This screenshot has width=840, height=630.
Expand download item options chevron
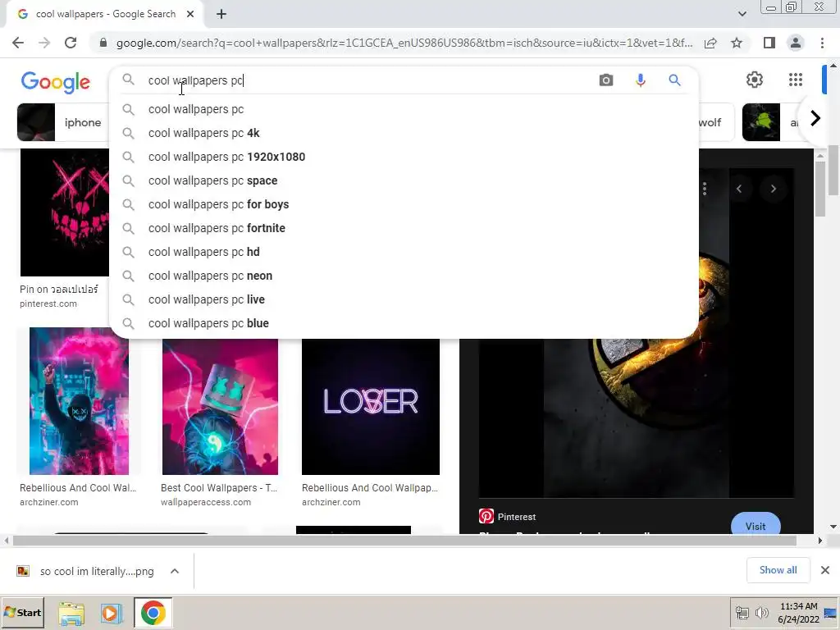click(x=175, y=571)
